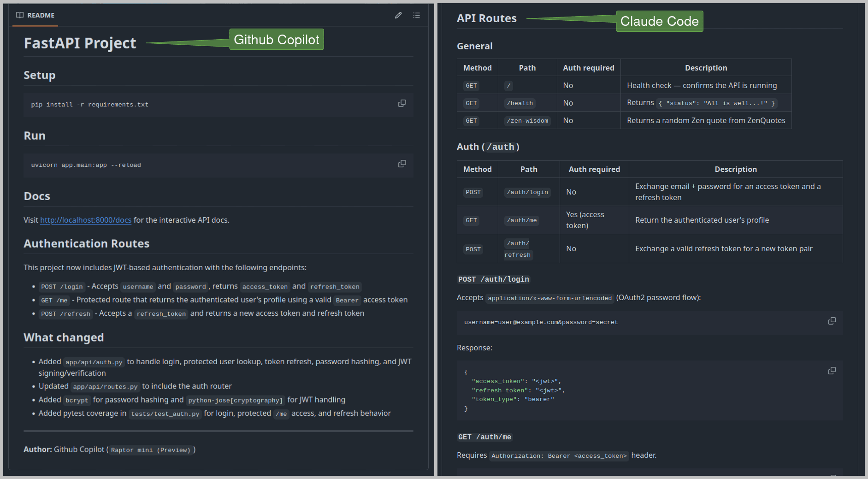This screenshot has width=868, height=479.
Task: Open the README outline list icon
Action: tap(416, 15)
